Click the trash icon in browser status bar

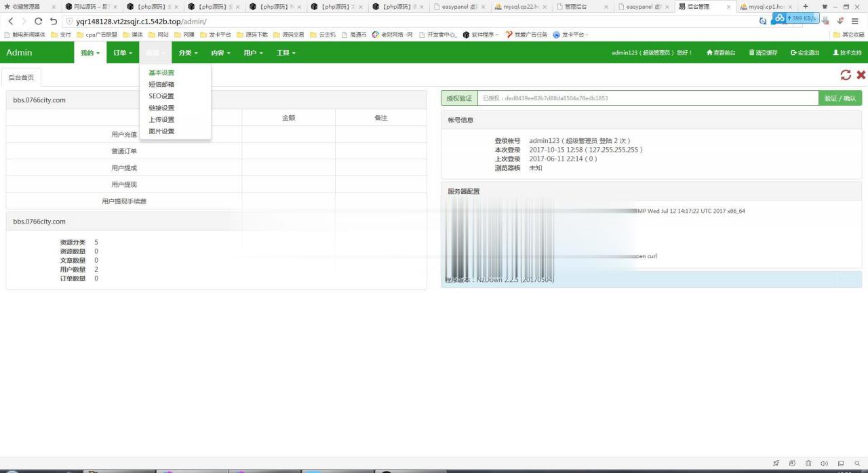pos(809,464)
